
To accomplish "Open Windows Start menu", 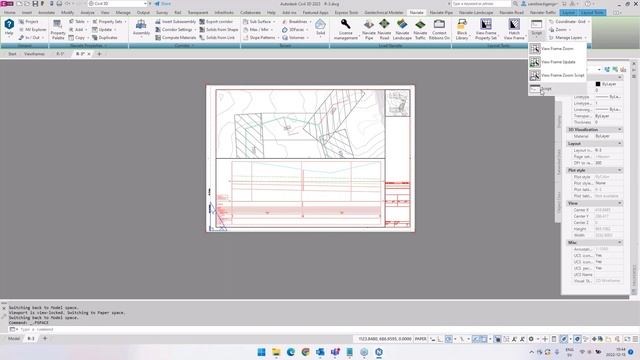I will [x=262, y=352].
